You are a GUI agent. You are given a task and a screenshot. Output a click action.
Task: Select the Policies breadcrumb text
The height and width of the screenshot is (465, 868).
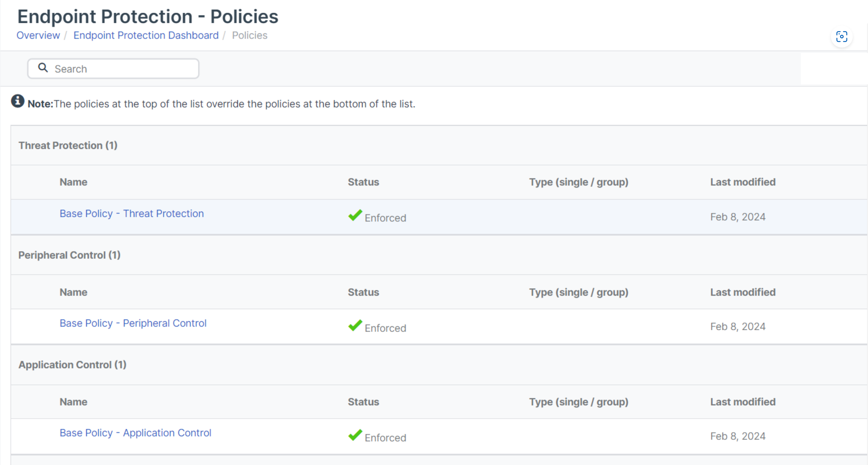click(249, 35)
